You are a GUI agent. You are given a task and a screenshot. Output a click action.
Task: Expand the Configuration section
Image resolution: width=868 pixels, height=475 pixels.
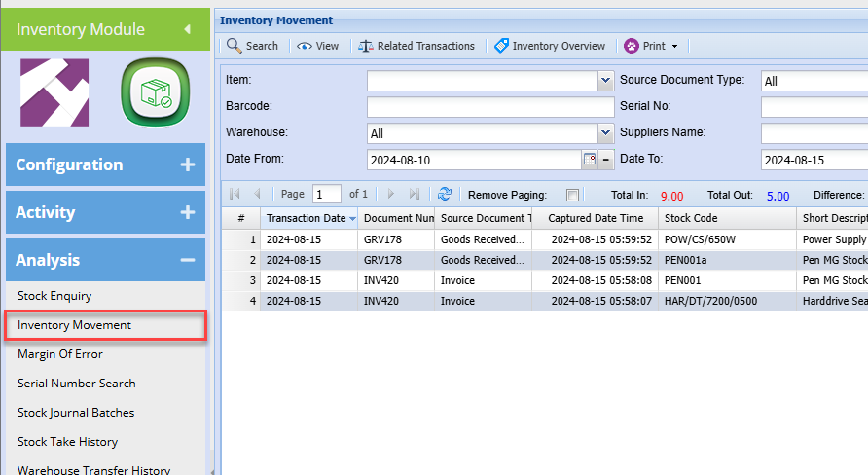(187, 164)
